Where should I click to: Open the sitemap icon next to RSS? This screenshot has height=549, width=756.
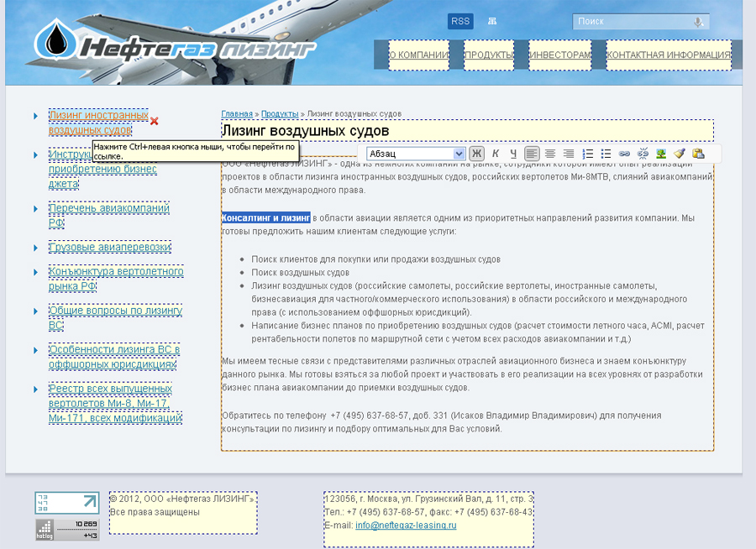491,21
